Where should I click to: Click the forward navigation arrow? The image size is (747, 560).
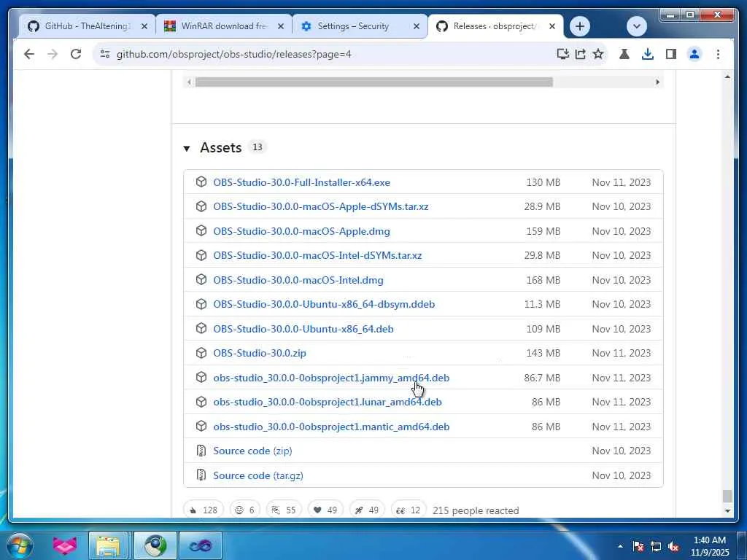53,54
